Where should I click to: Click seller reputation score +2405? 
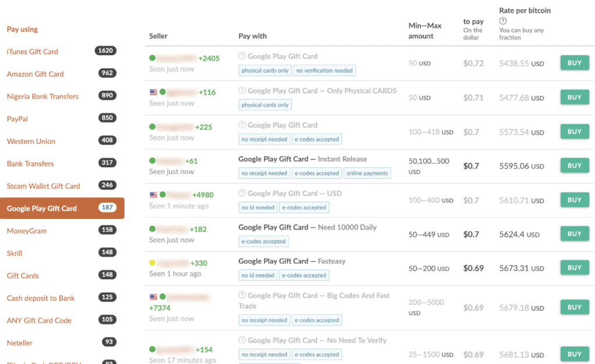pyautogui.click(x=209, y=59)
